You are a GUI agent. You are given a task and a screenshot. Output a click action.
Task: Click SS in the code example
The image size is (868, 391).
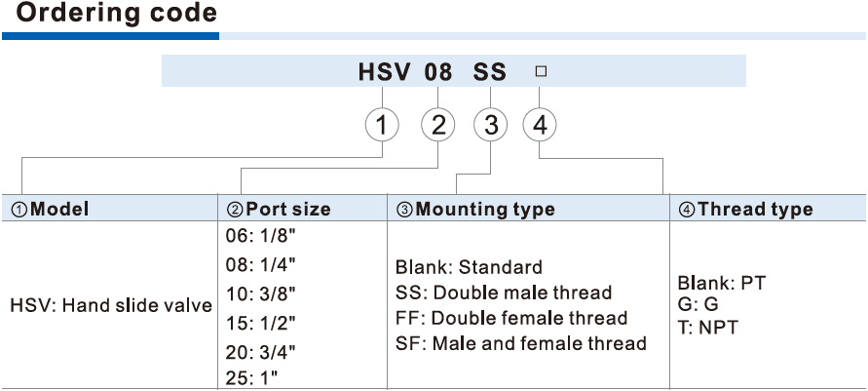(490, 72)
